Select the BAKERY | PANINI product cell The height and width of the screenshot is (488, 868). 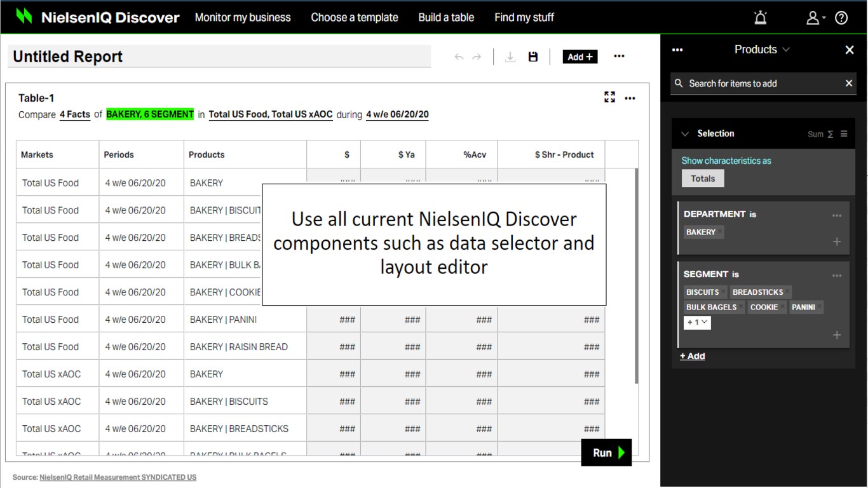point(245,320)
